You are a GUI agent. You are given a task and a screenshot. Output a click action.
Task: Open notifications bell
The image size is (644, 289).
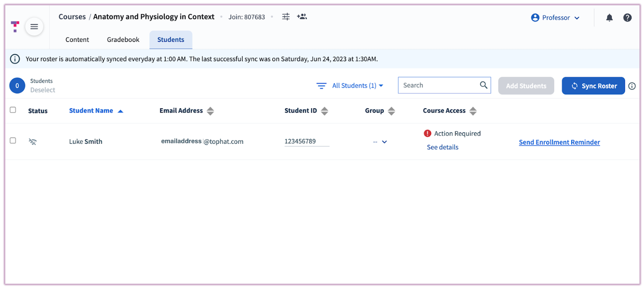[x=610, y=18]
